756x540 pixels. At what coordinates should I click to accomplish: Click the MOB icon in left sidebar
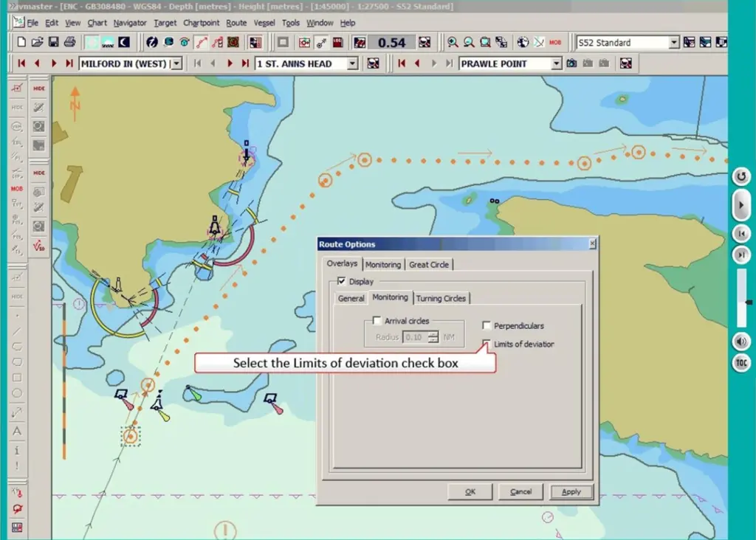(x=17, y=189)
